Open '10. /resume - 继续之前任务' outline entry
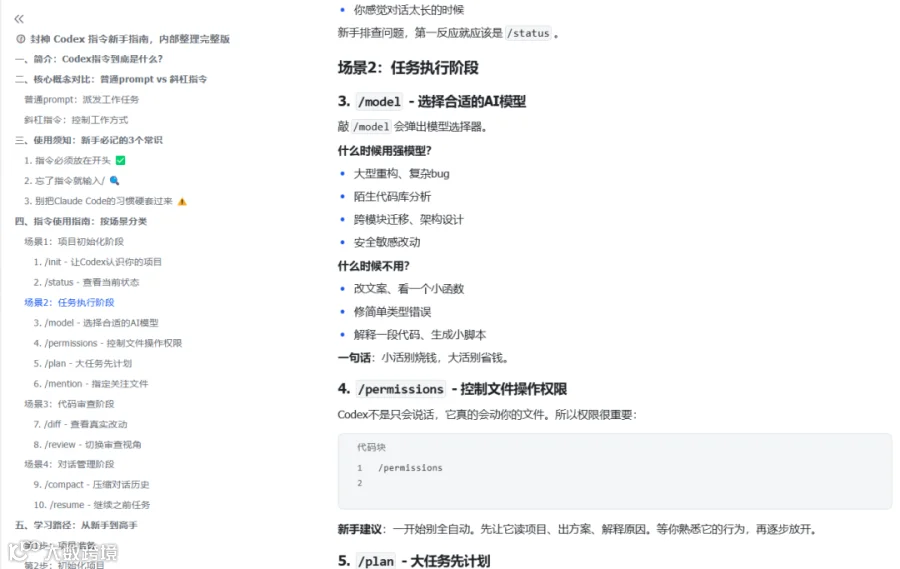 pos(92,505)
